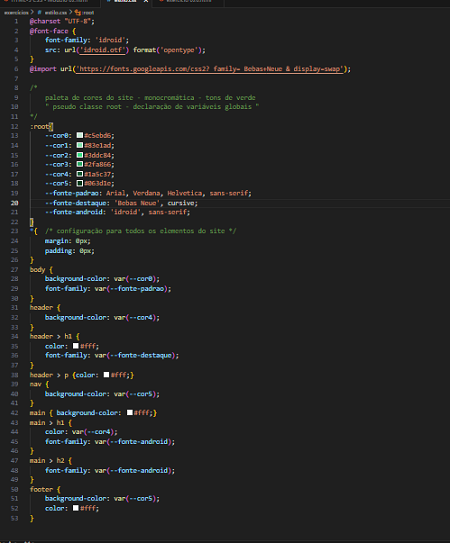Click the #fff swatch in header > h1 rule
The width and height of the screenshot is (450, 543).
(x=76, y=346)
